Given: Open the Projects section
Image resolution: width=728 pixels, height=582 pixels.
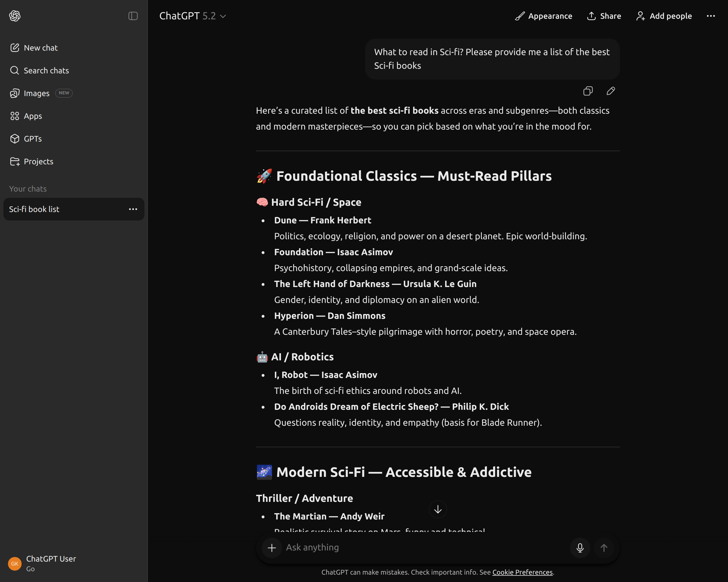Looking at the screenshot, I should (38, 161).
